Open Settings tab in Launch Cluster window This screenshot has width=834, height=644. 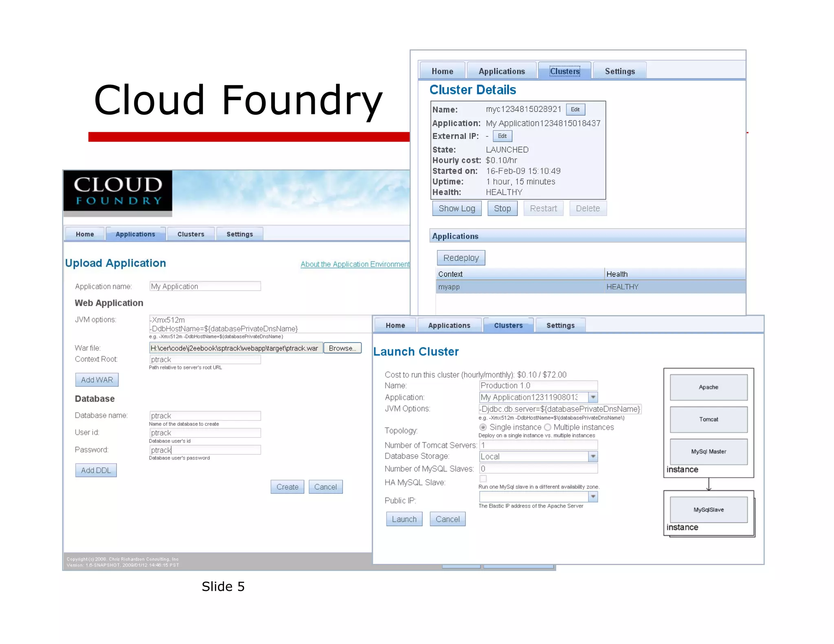click(560, 325)
